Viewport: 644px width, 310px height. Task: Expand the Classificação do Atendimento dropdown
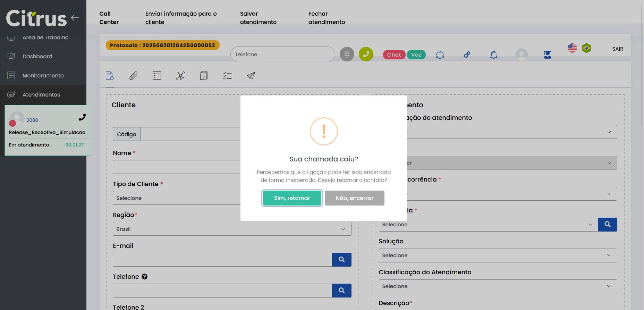tap(498, 286)
